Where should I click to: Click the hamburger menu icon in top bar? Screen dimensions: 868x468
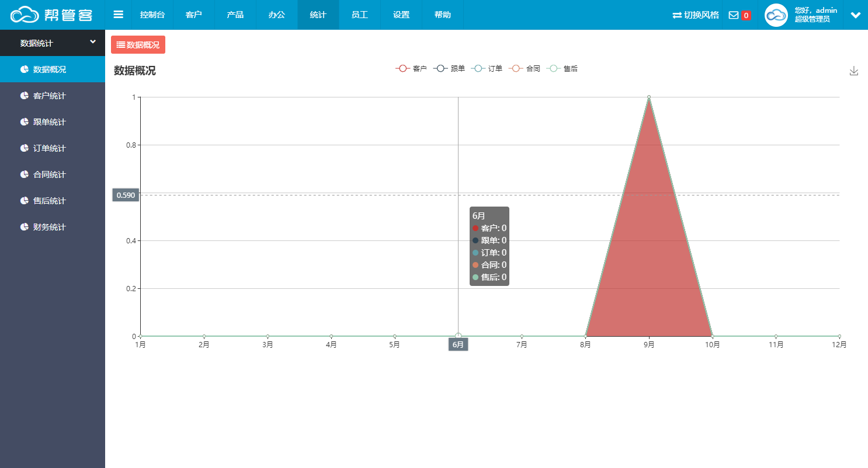(118, 15)
